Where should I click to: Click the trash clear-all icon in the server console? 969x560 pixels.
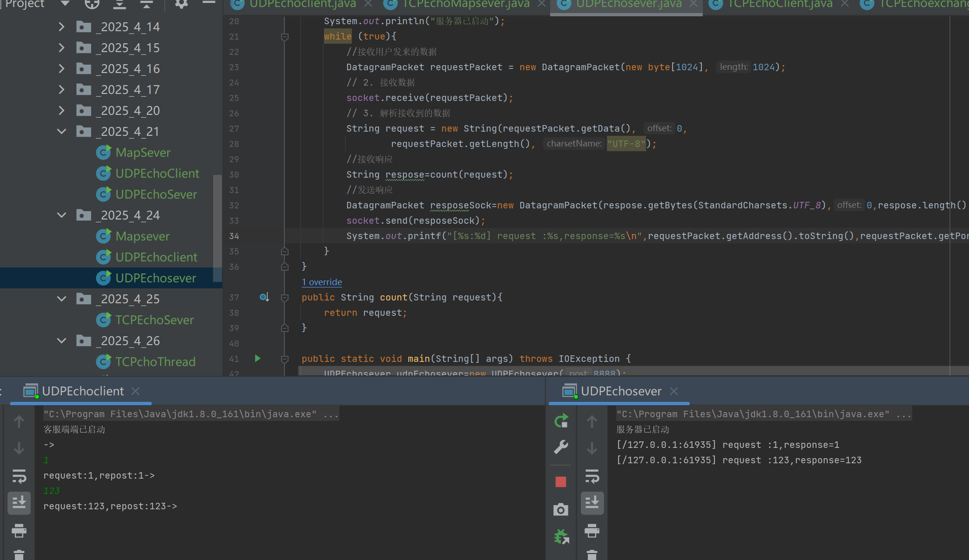[592, 554]
